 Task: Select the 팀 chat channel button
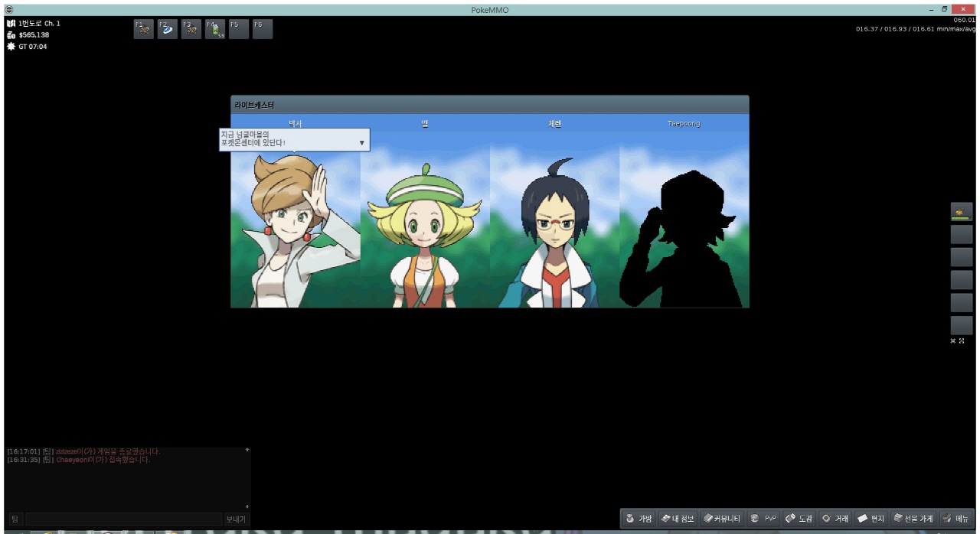[x=15, y=519]
